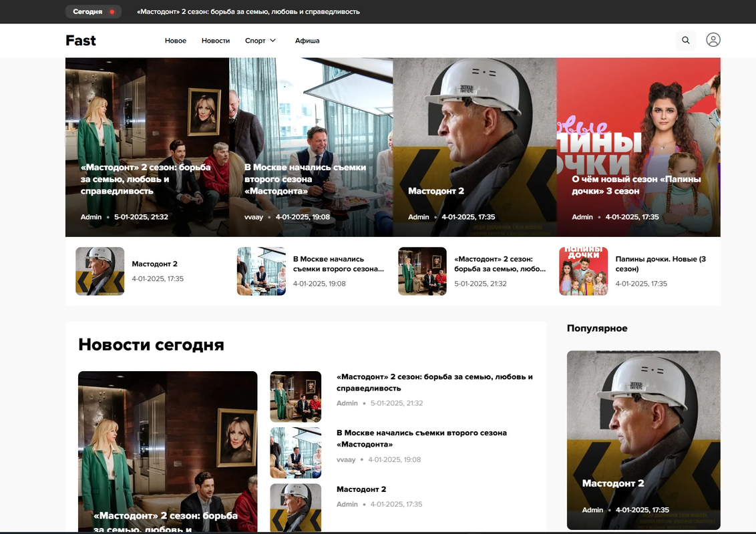Open Новости сегодня list headline «Мастодонт» 2 сезон: борьба за семью, любовь и справедливость
Image resolution: width=756 pixels, height=534 pixels.
click(434, 382)
